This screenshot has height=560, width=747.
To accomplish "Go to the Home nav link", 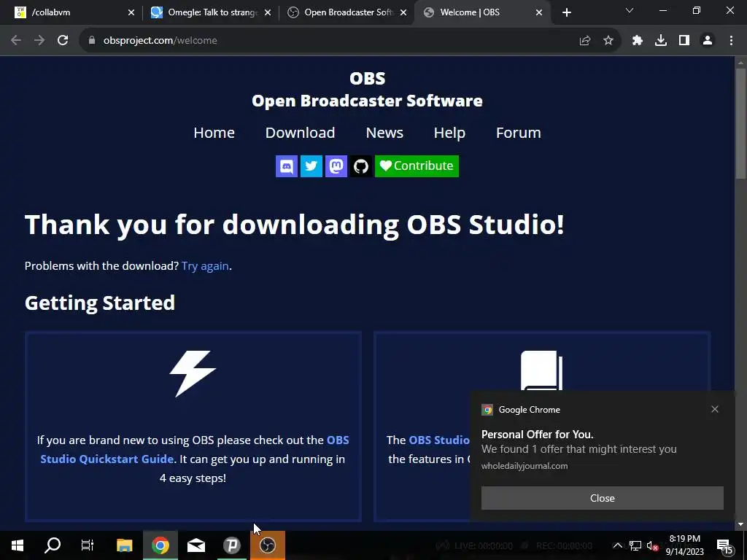I will coord(214,133).
